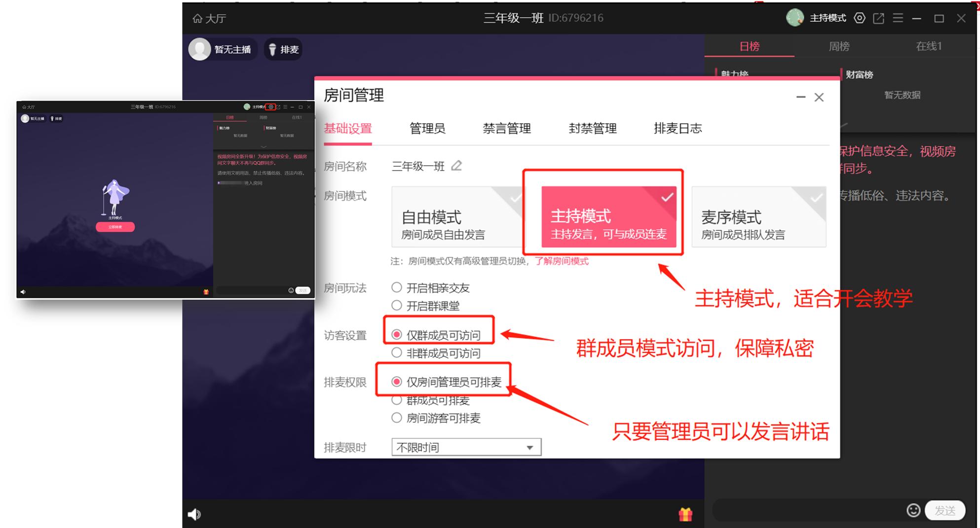Click the pop-out window icon beside the gear
The height and width of the screenshot is (528, 980).
pos(879,18)
